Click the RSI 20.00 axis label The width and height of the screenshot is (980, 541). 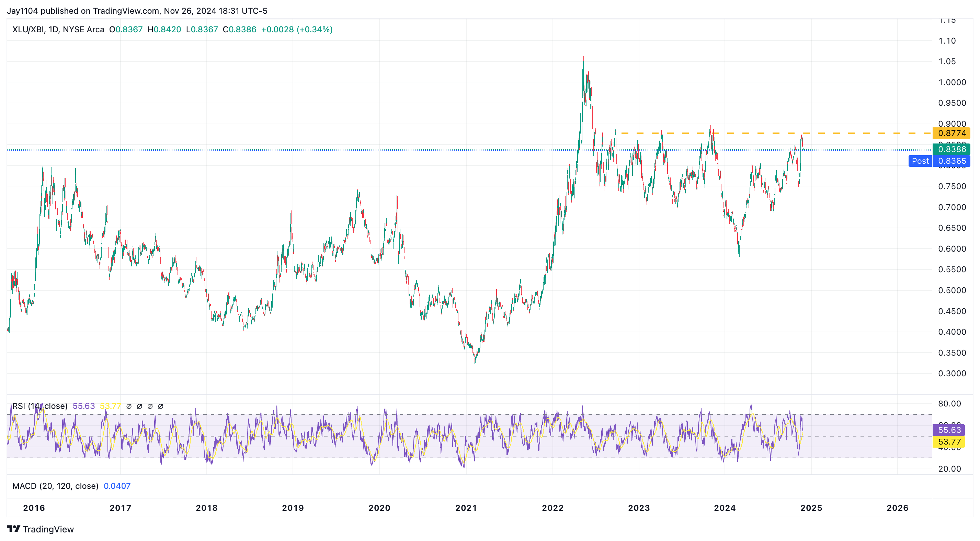click(x=949, y=469)
